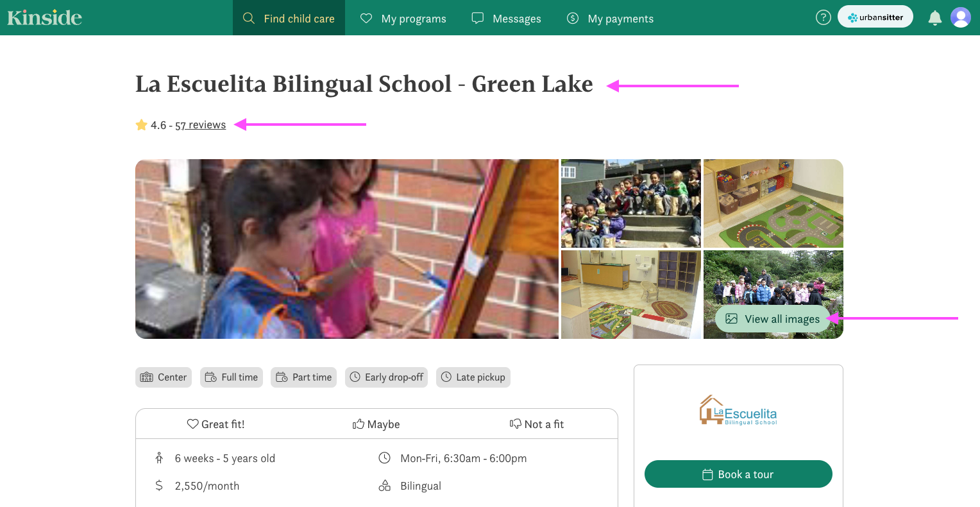Open the large photo of children painting
The width and height of the screenshot is (980, 507).
click(347, 249)
